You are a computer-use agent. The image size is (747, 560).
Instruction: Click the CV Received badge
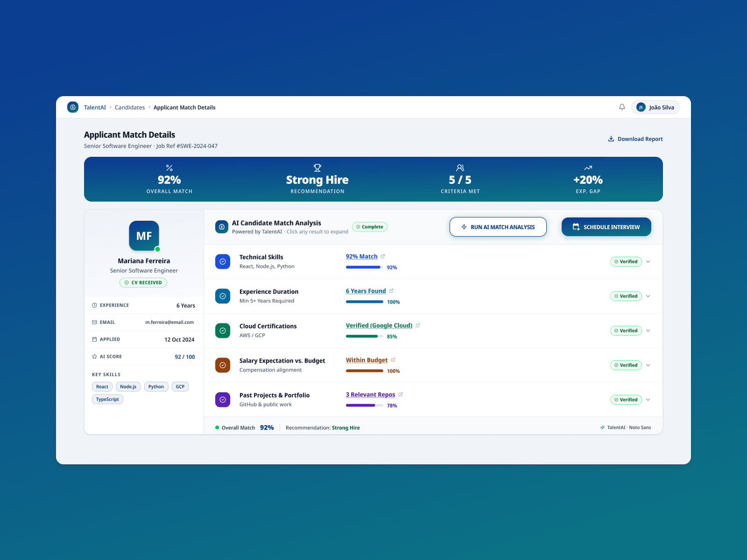(143, 282)
